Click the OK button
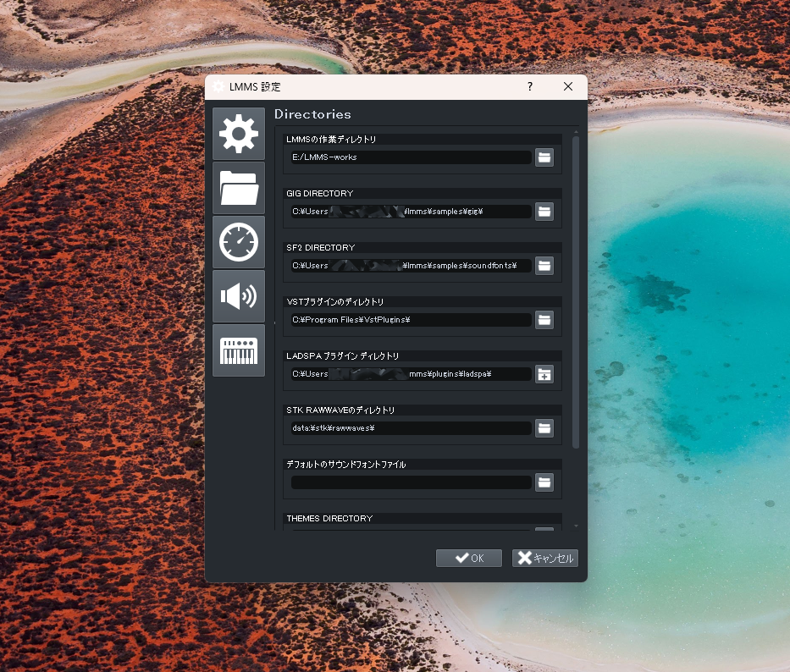 (468, 558)
